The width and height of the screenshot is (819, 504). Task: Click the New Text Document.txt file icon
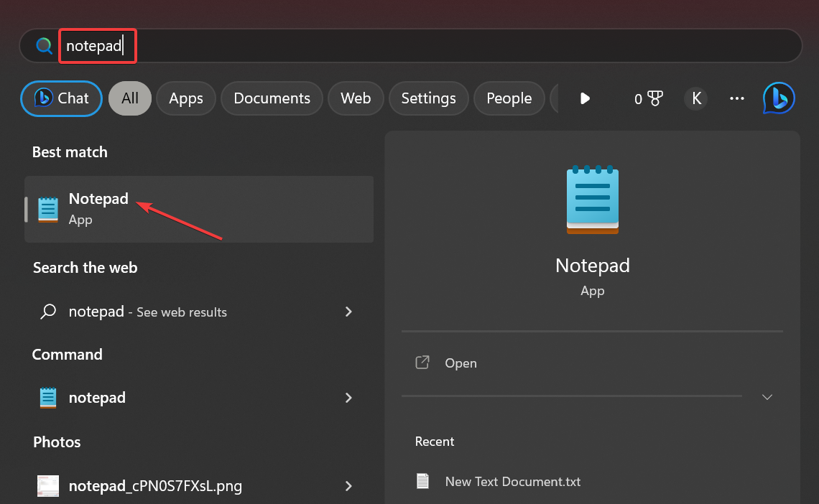click(424, 481)
